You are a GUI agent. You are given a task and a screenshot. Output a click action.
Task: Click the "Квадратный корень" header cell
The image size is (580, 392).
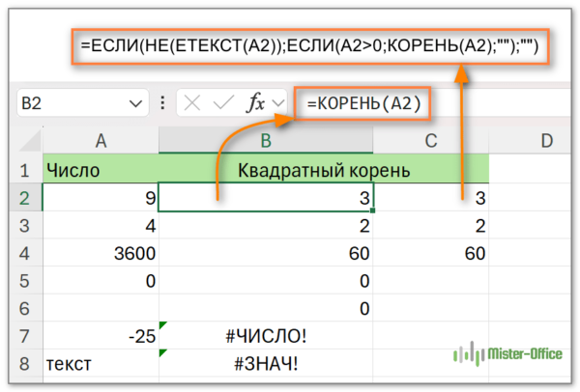323,171
